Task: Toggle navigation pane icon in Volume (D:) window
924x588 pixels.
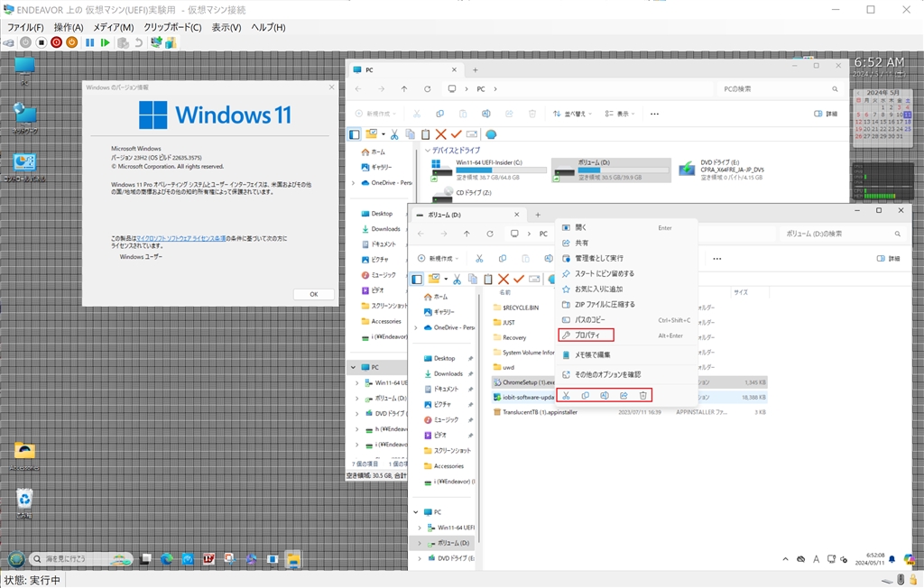Action: pyautogui.click(x=417, y=280)
